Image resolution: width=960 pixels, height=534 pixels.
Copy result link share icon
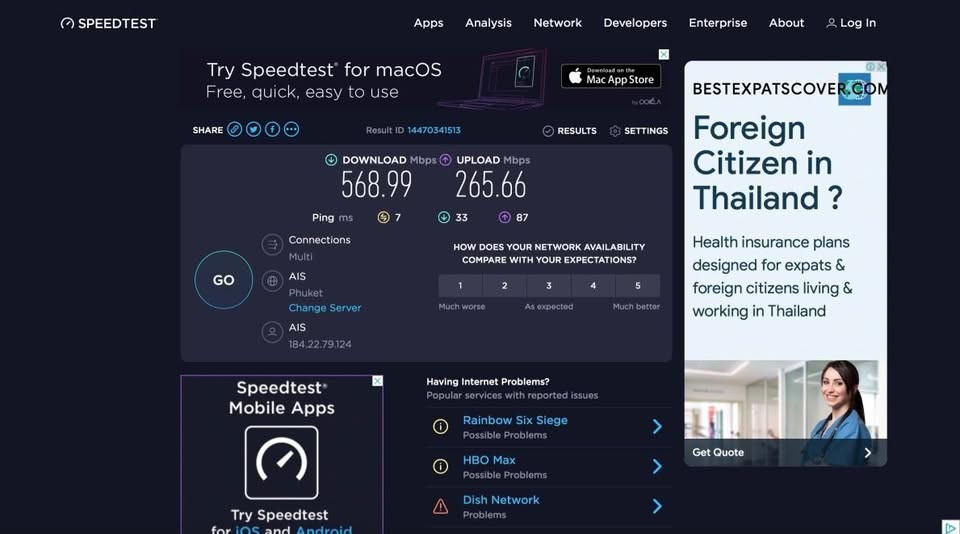point(234,129)
